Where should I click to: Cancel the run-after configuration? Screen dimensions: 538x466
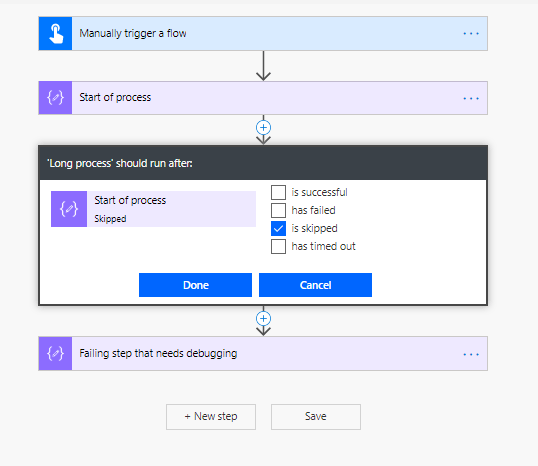[315, 285]
